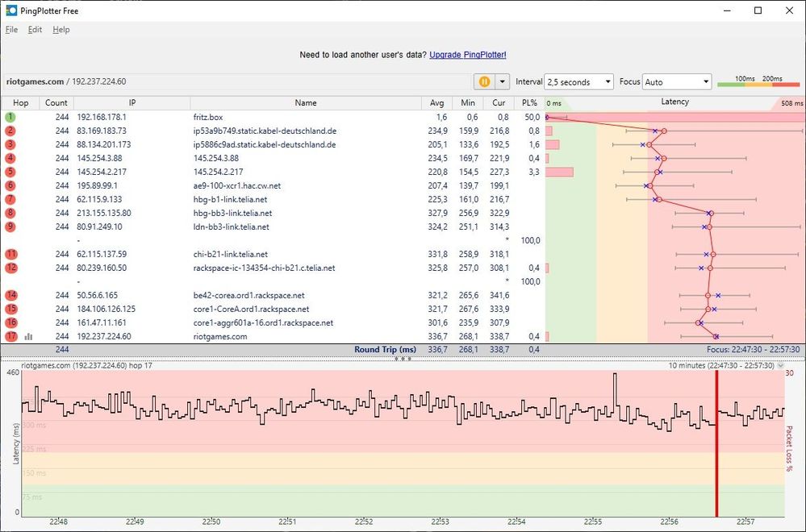This screenshot has height=532, width=806.
Task: Follow the Upgrade PingPlotter! link
Action: (x=468, y=55)
